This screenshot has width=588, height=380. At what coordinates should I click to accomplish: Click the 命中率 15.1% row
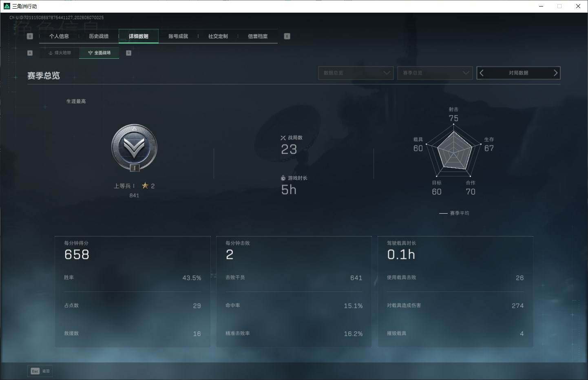(294, 305)
